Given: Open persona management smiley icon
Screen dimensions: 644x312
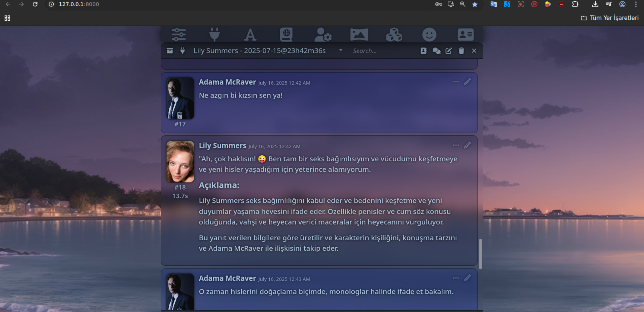Looking at the screenshot, I should tap(429, 34).
